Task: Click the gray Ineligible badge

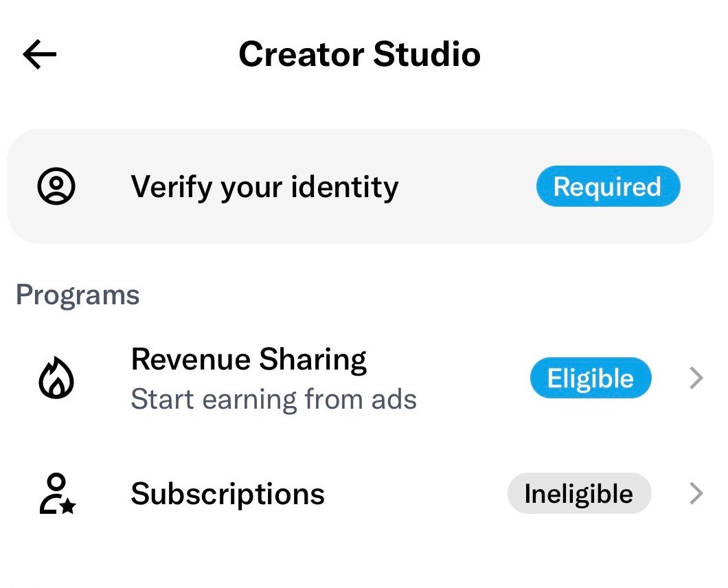Action: coord(580,493)
